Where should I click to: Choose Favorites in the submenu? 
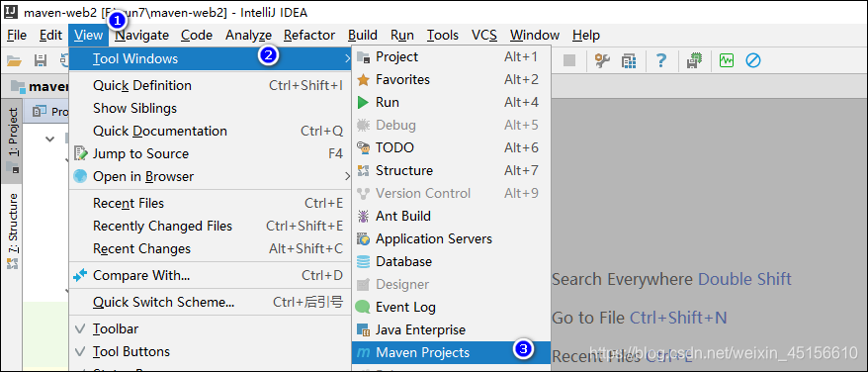[x=451, y=80]
